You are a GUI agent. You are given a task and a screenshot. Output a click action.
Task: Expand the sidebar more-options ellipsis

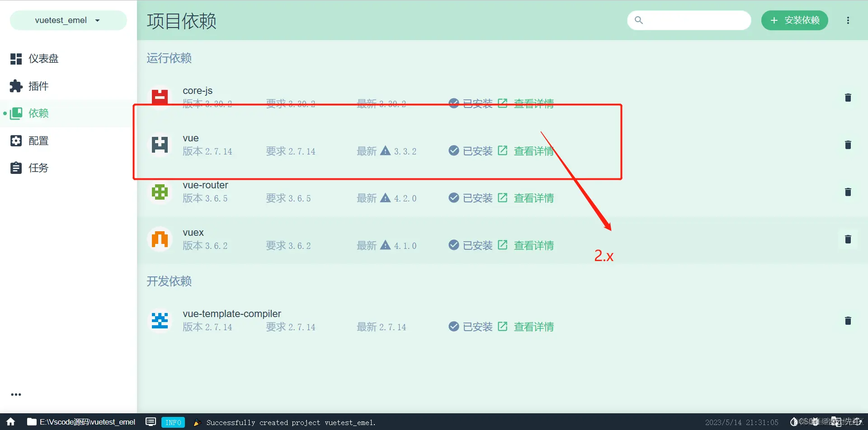pyautogui.click(x=16, y=394)
